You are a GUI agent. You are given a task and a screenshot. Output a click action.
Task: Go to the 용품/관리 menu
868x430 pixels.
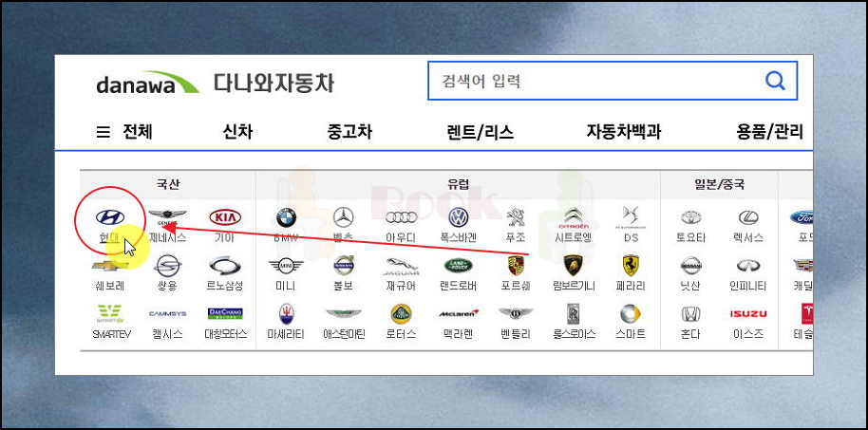click(769, 132)
